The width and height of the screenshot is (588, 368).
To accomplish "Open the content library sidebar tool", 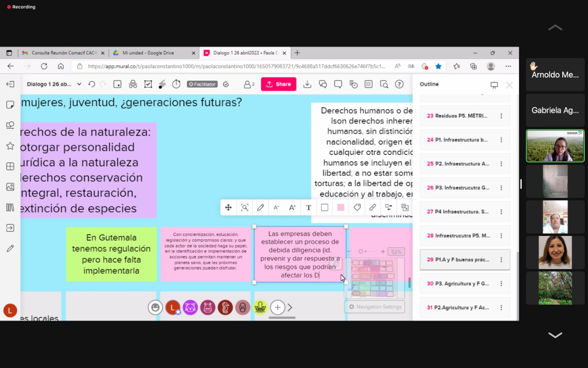I will click(10, 207).
